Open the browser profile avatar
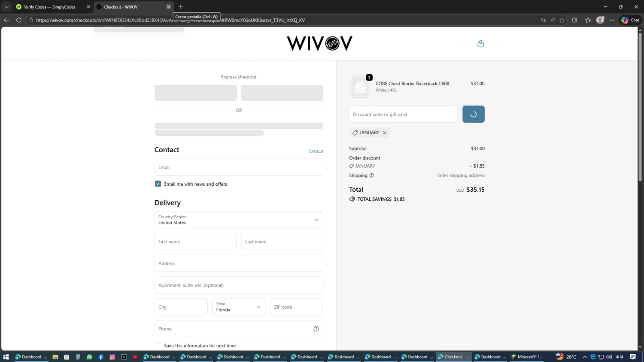 600,20
